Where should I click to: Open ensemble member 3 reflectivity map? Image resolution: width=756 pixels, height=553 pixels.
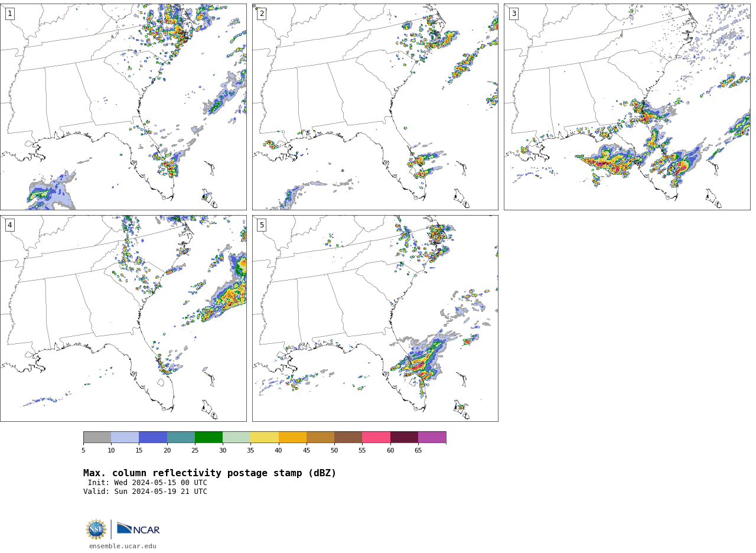[x=627, y=107]
